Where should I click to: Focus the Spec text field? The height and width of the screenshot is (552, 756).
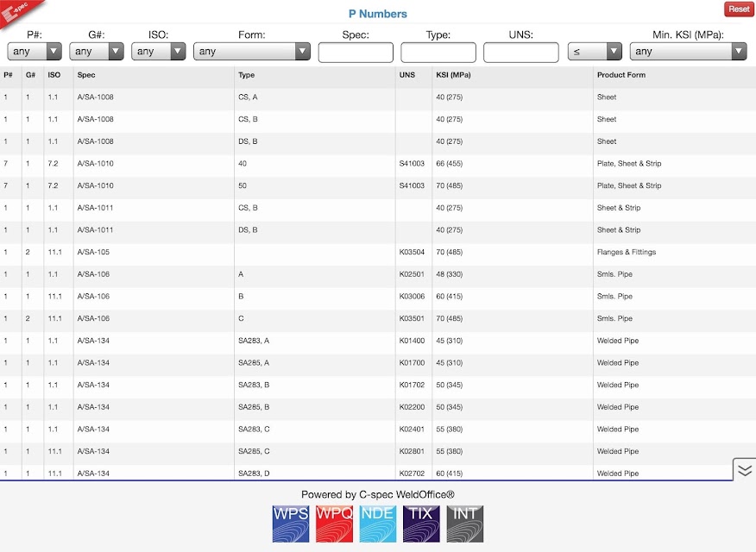[356, 53]
